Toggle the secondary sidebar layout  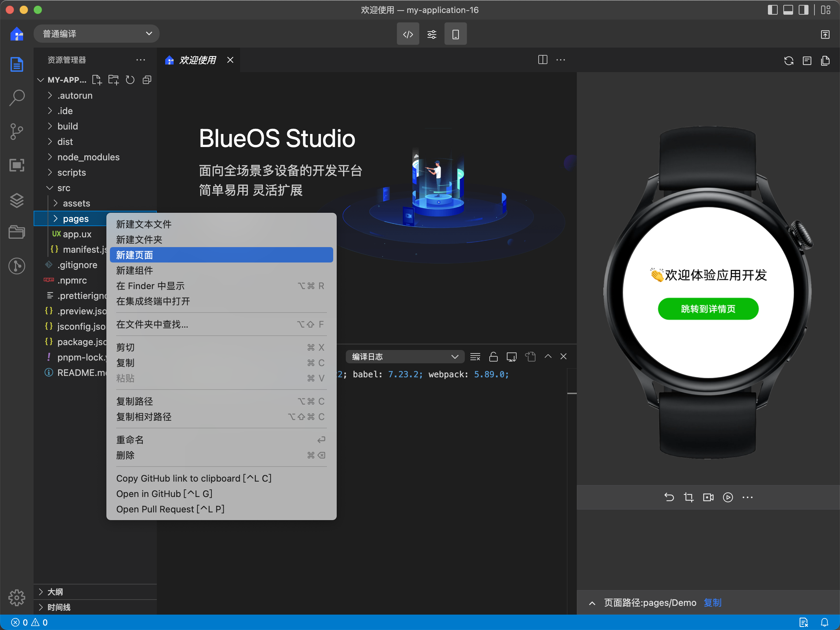[804, 10]
